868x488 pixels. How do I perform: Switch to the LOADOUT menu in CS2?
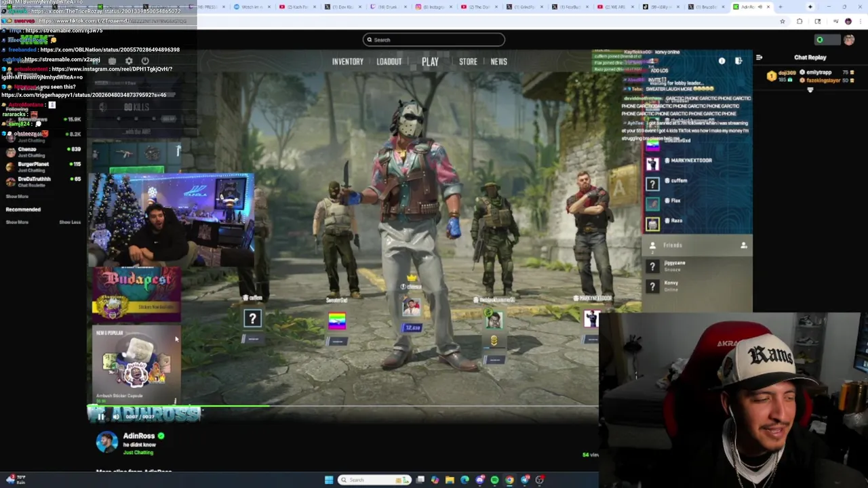389,62
